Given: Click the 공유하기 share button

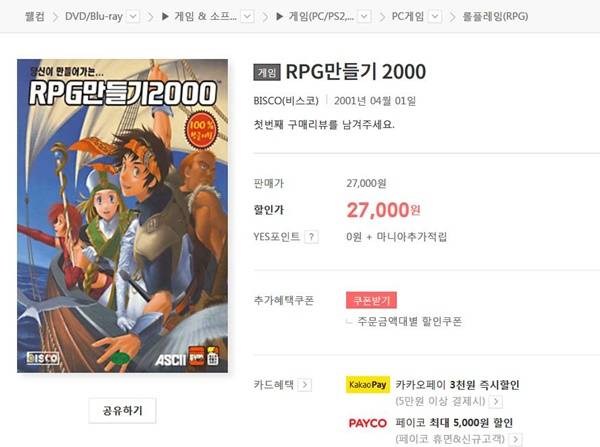Looking at the screenshot, I should (122, 411).
